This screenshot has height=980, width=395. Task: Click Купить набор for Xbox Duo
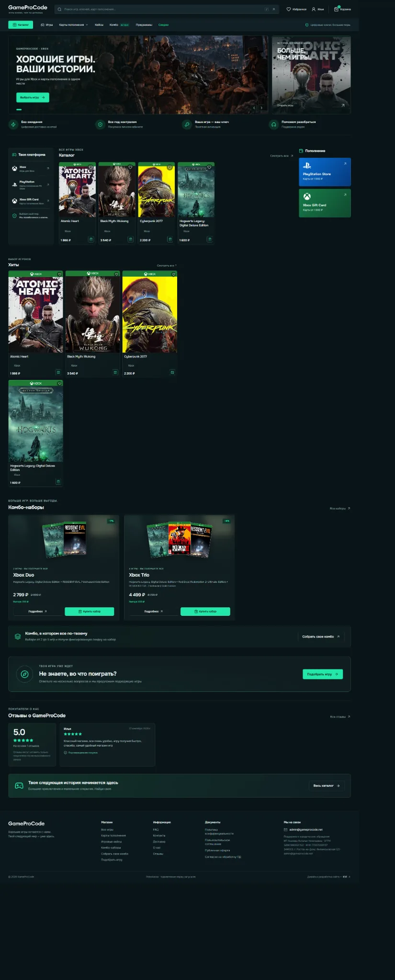point(90,612)
